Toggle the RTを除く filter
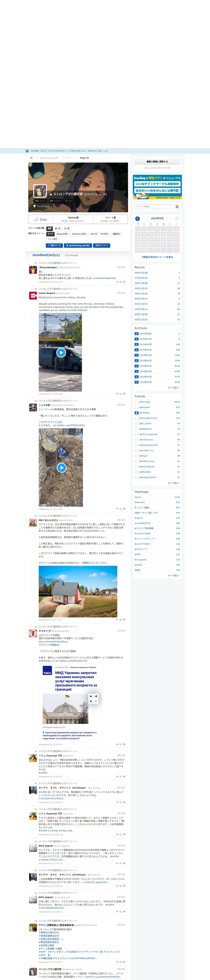Screen dimensions: 210x980 coord(105,234)
